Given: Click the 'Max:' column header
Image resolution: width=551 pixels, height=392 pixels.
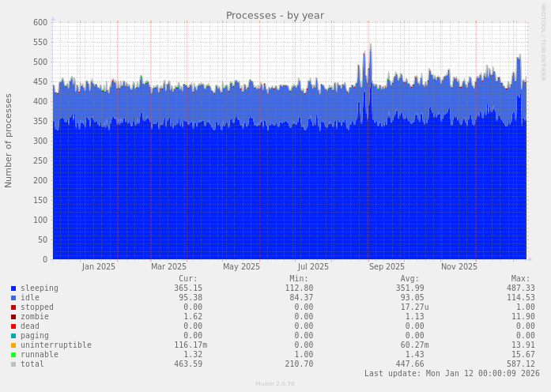Looking at the screenshot, I should click(x=520, y=279).
